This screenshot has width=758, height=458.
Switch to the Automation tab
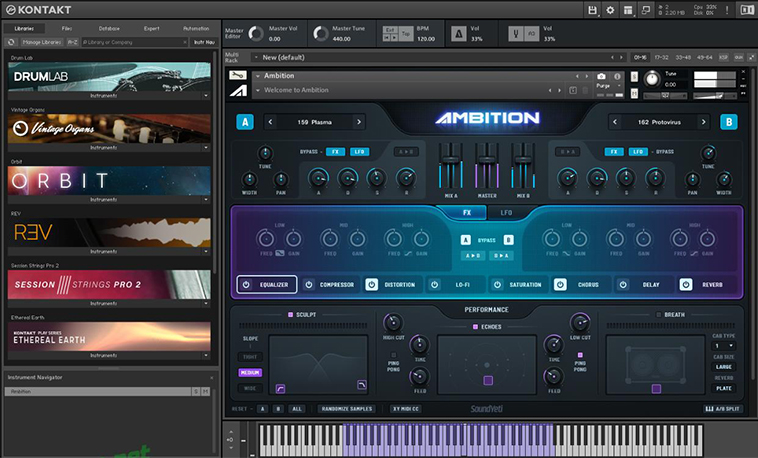tap(196, 29)
